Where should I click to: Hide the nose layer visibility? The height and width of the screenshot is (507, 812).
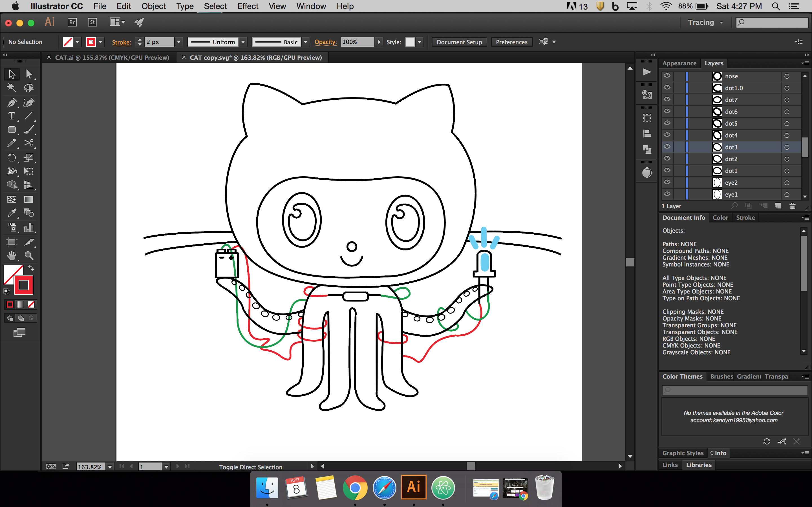tap(667, 76)
